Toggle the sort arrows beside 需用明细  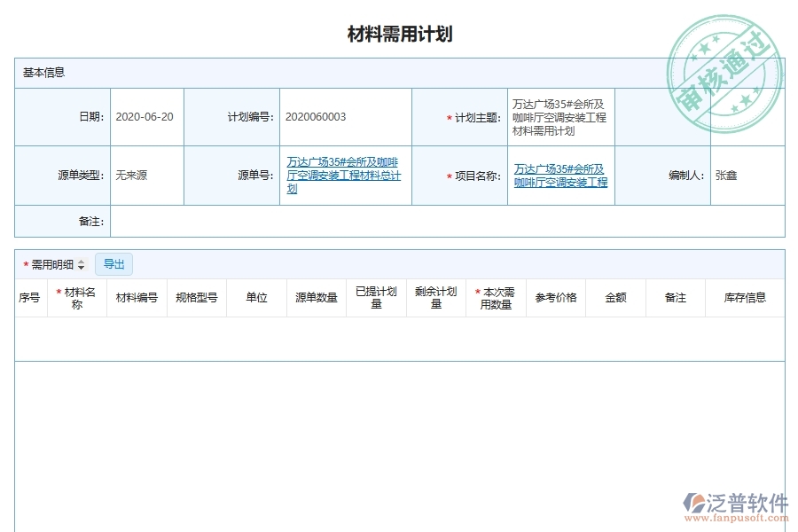coord(80,263)
